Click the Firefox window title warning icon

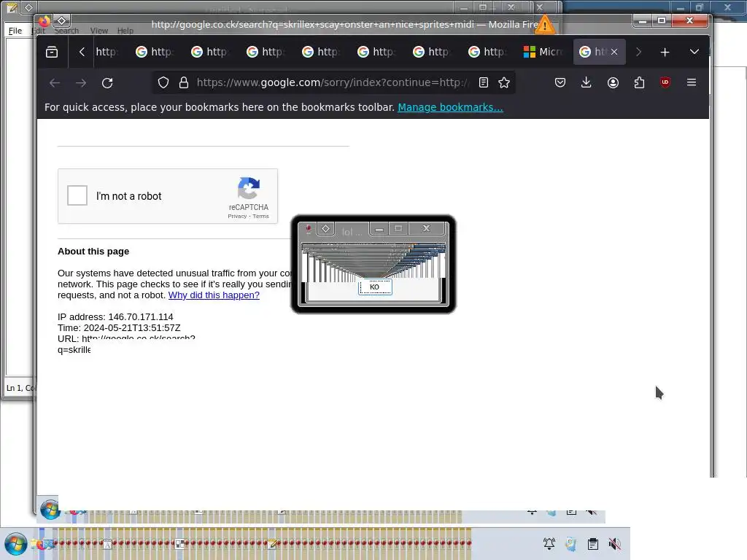544,25
